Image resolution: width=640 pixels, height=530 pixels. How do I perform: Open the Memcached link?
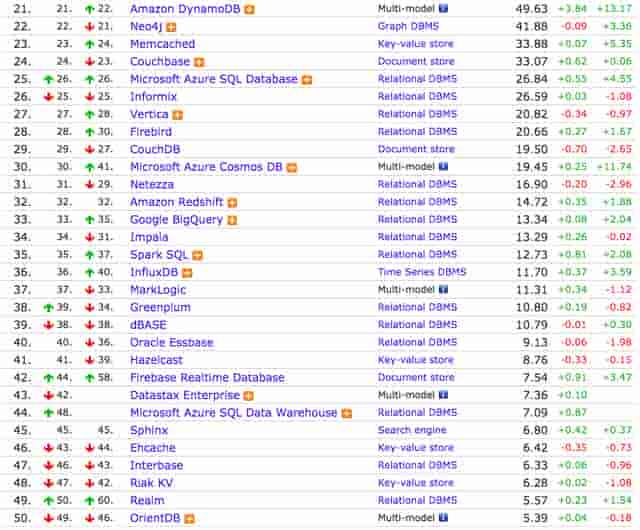point(162,44)
